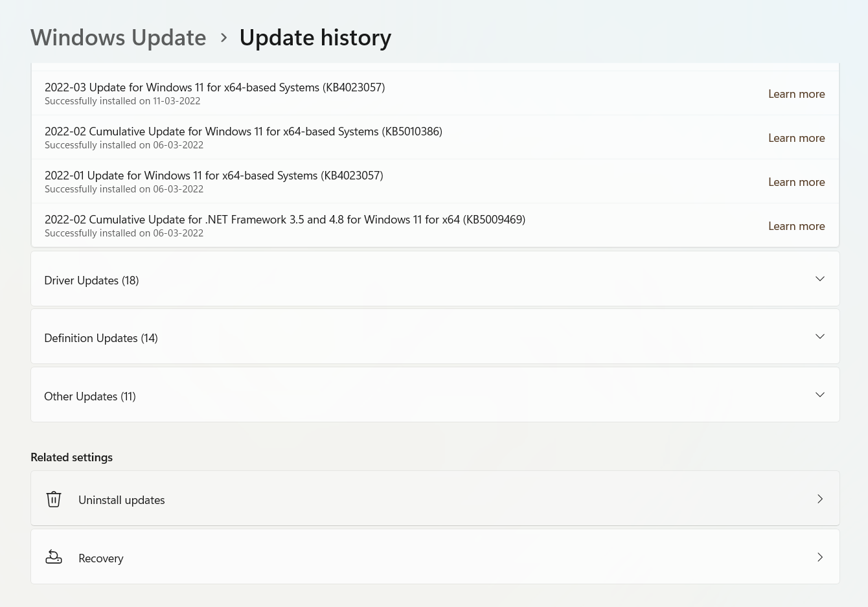
Task: Open Learn more for KB5009469 .NET update
Action: (x=796, y=226)
